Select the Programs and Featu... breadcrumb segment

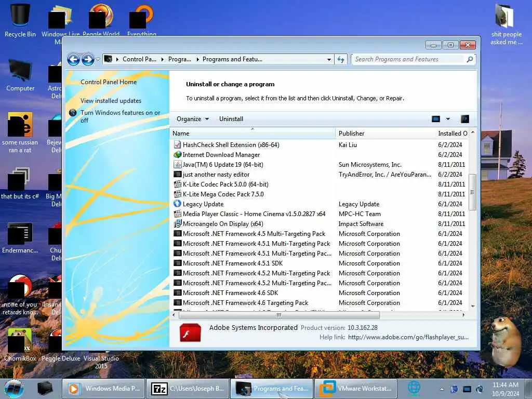232,59
